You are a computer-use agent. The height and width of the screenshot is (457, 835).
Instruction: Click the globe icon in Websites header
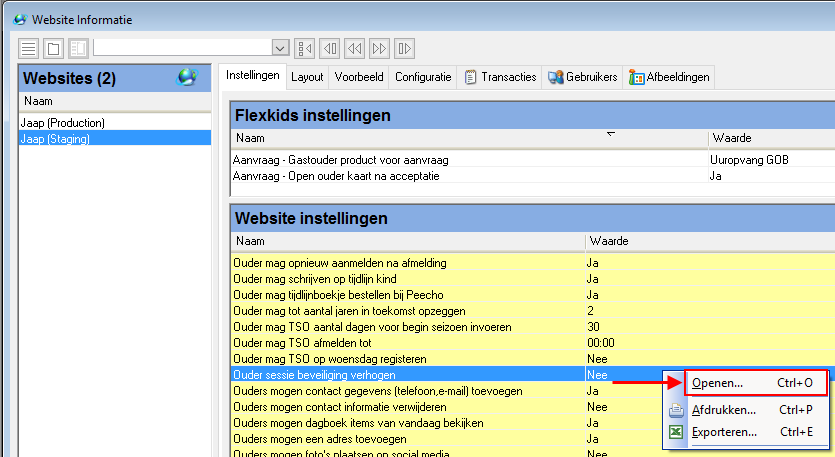[x=186, y=77]
